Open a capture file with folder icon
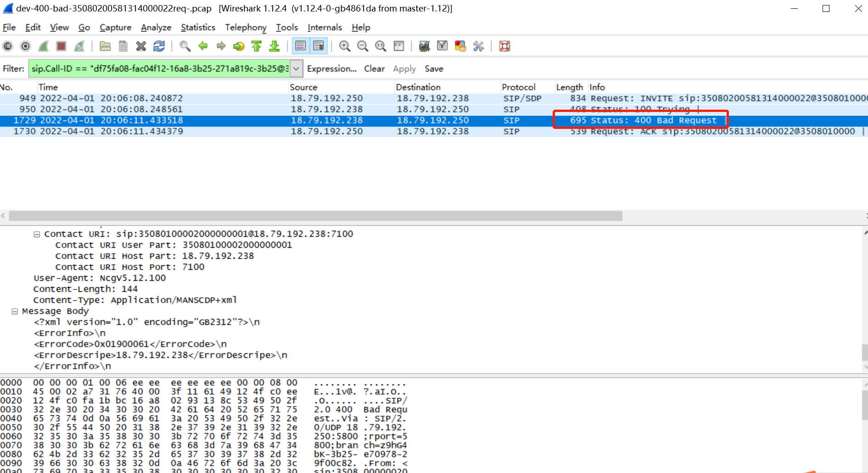868x473 pixels. click(x=105, y=46)
